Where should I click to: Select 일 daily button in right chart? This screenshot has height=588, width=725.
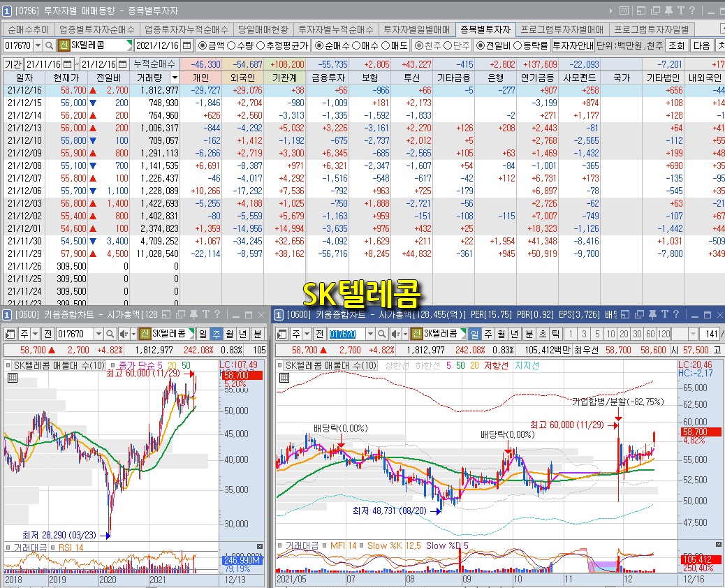(x=475, y=333)
